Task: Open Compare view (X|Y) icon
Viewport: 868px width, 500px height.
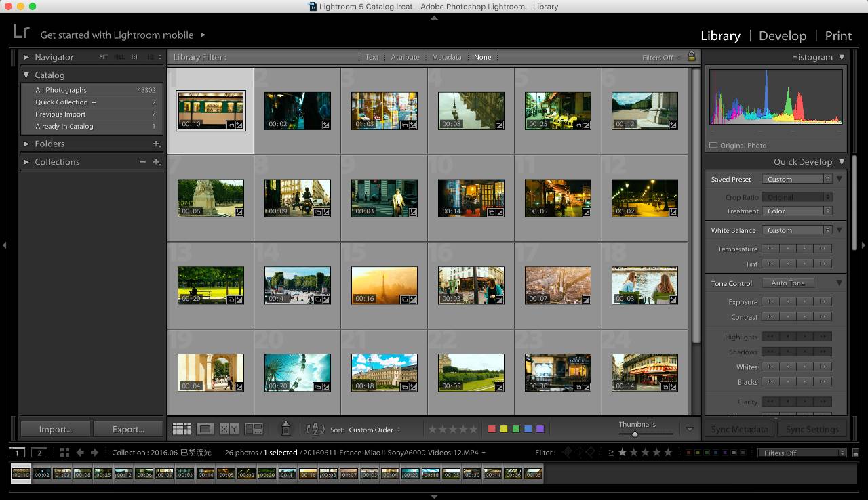Action: click(229, 429)
